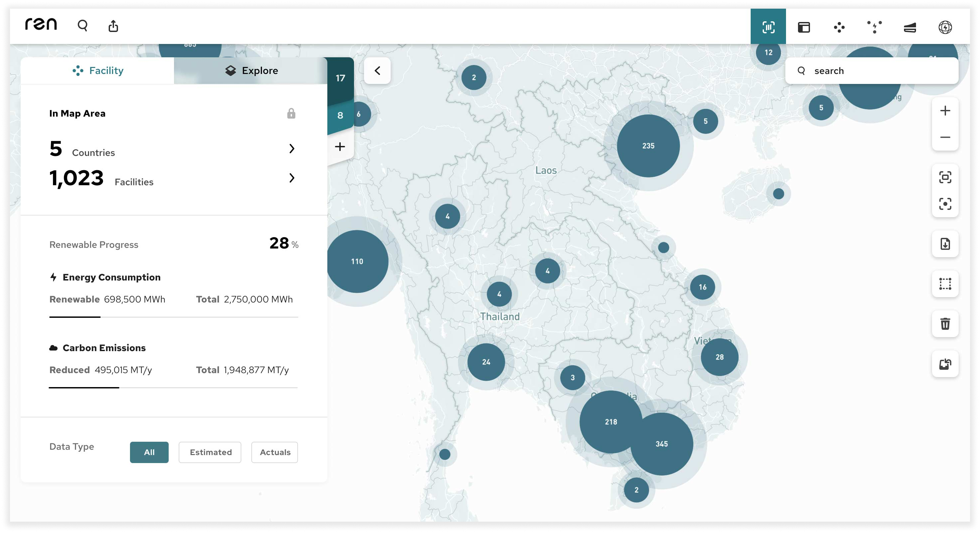Click the globe energy icon in top toolbar
980x533 pixels.
tap(945, 27)
